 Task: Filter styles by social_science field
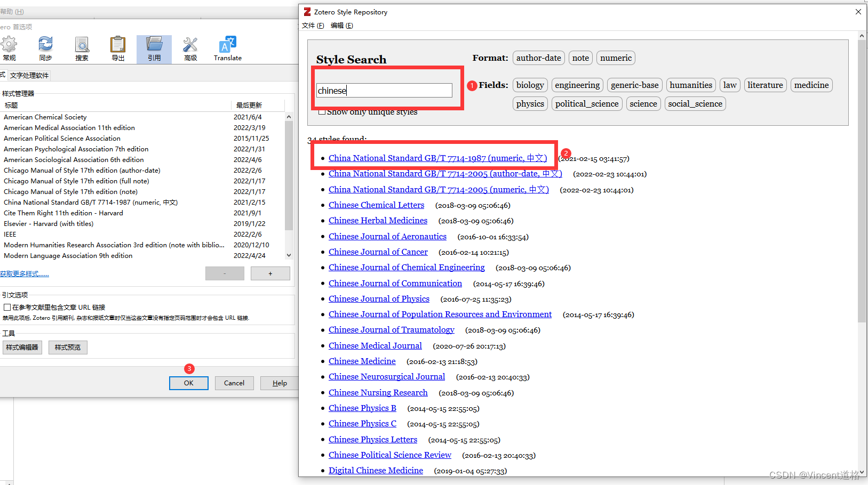point(695,103)
